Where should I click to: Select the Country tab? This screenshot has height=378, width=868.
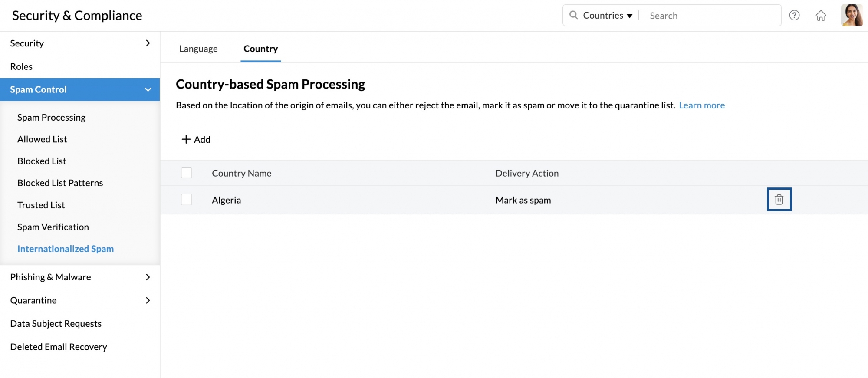[x=260, y=49]
